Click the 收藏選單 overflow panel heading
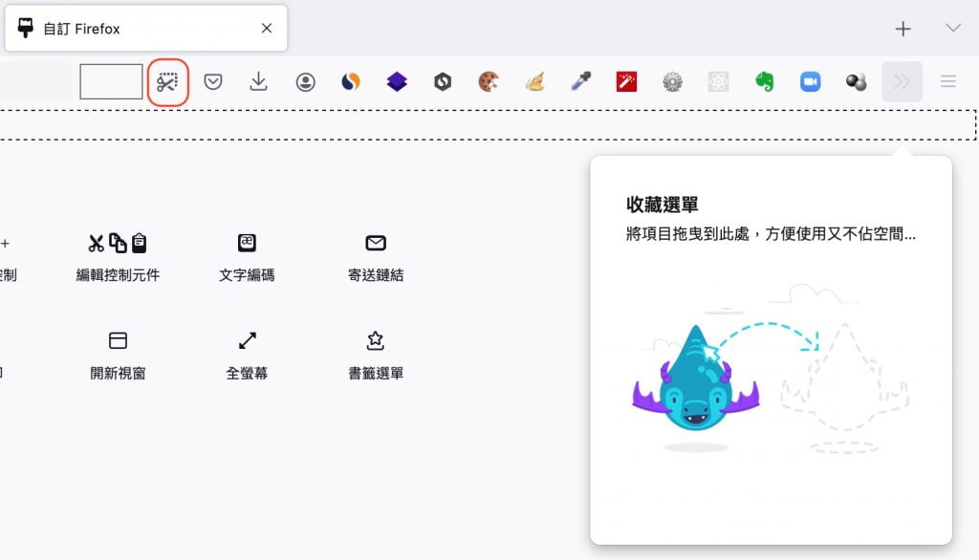The width and height of the screenshot is (979, 560). tap(662, 205)
